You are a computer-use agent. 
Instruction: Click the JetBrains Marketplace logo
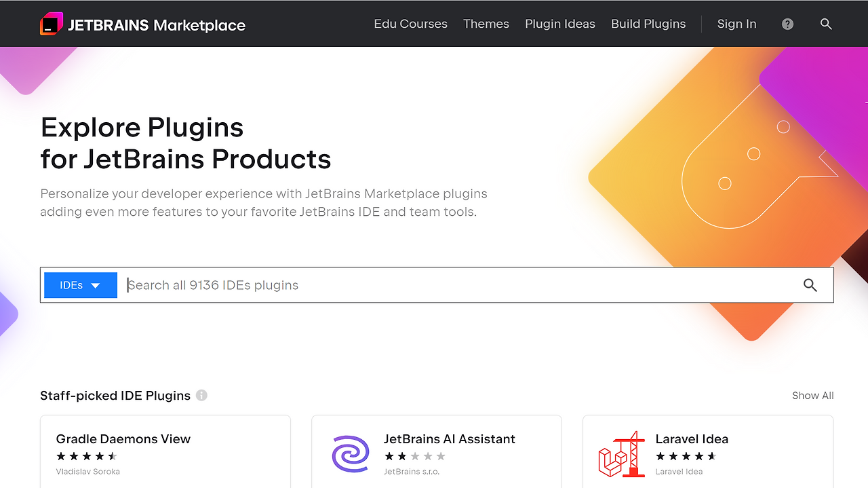[143, 24]
